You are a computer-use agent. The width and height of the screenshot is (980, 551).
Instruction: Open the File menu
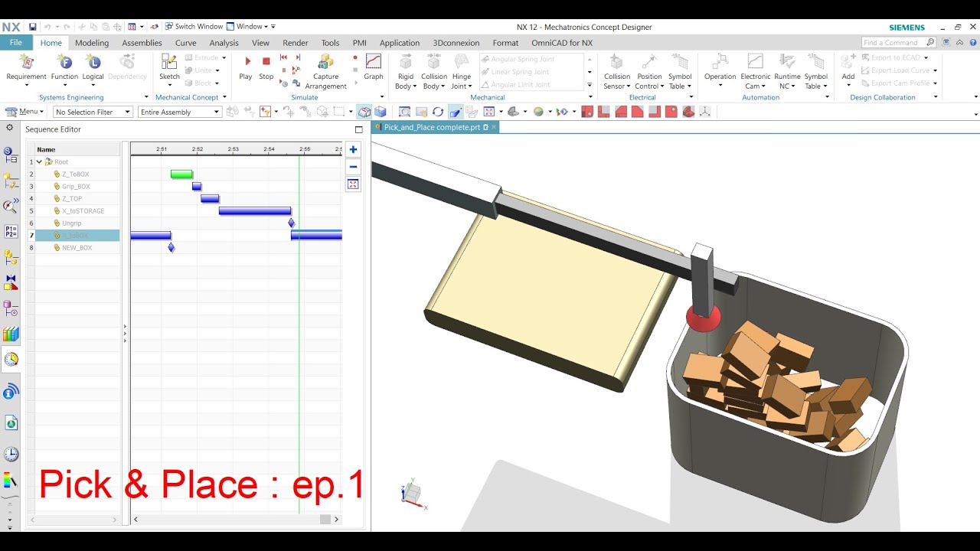click(15, 43)
